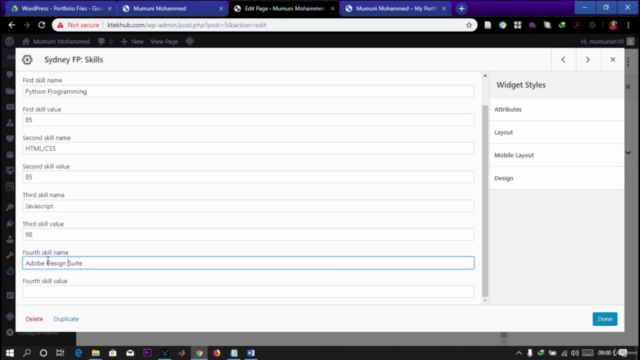Viewport: 640px width, 360px height.
Task: Click the volume icon in system tray
Action: point(575,353)
